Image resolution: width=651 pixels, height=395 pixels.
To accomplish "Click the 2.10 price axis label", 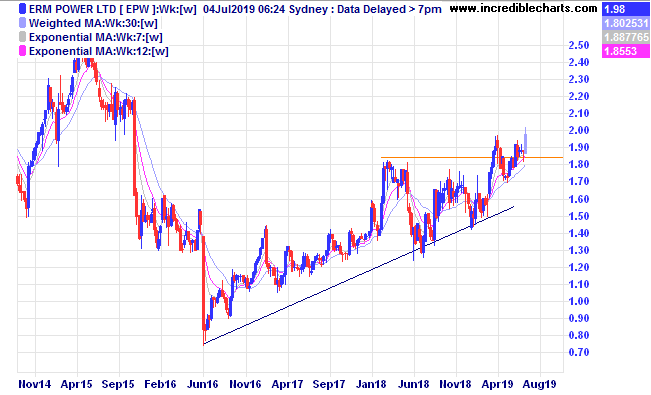I will tap(579, 113).
